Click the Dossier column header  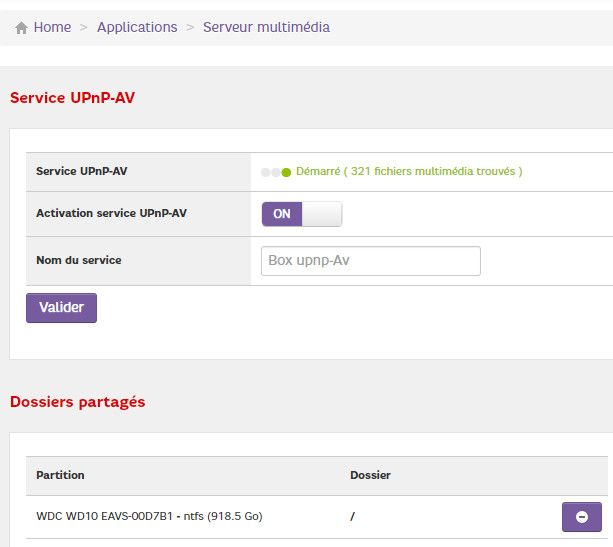point(370,475)
